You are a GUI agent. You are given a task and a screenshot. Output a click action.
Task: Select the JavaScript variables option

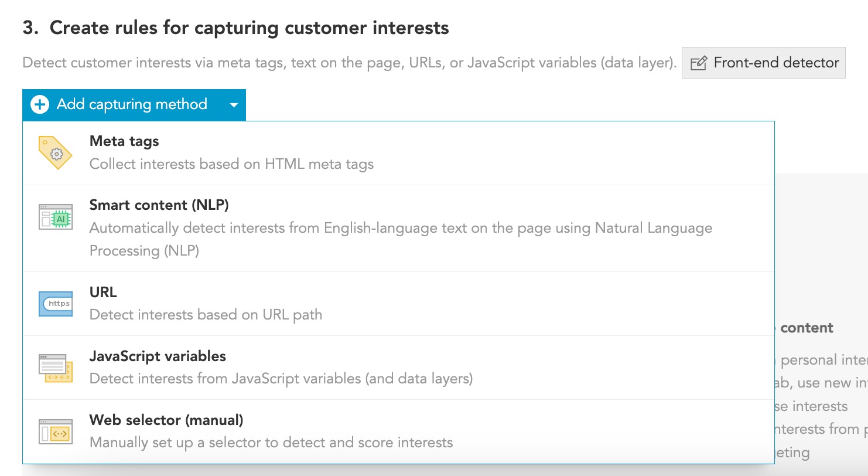pos(398,368)
